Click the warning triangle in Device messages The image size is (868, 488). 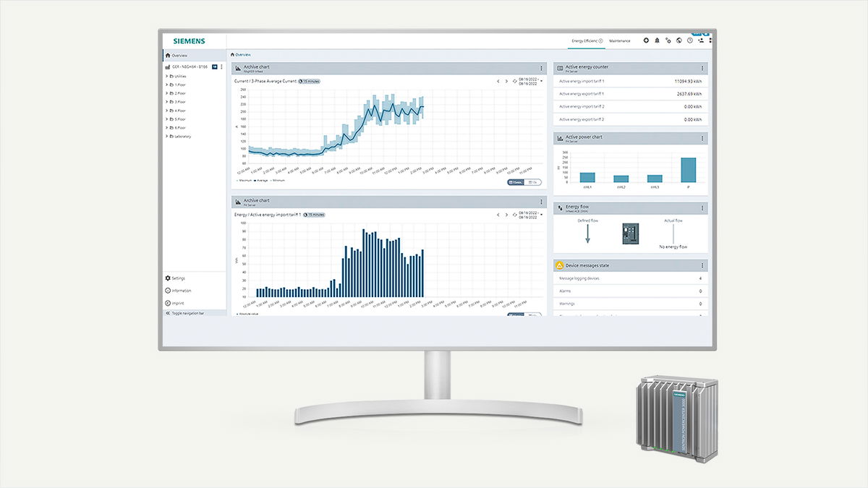click(x=560, y=265)
